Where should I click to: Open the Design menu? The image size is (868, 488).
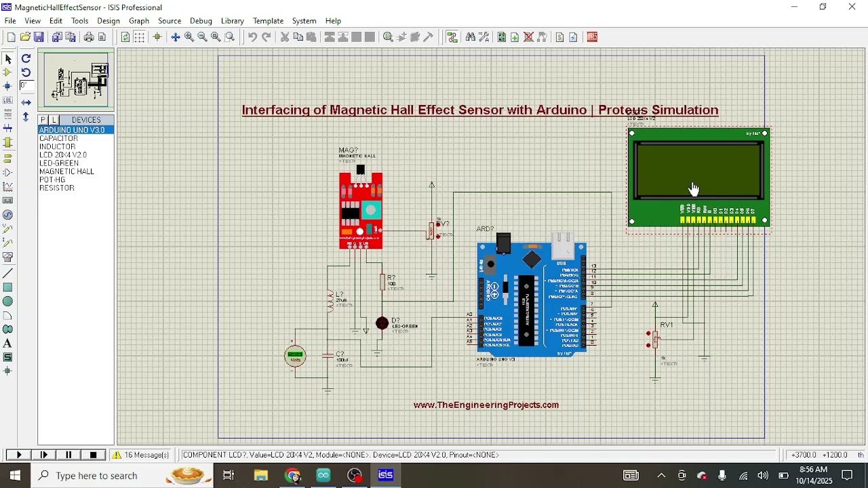108,21
